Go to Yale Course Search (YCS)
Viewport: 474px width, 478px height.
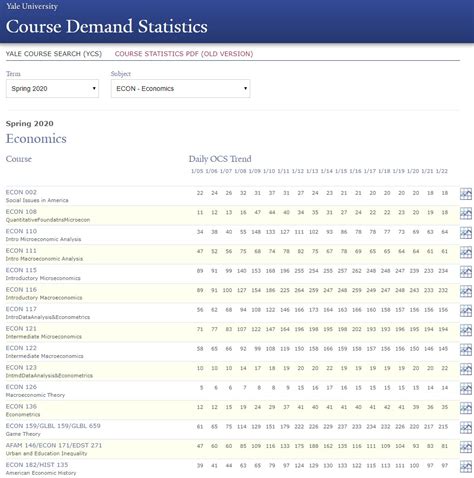click(x=54, y=54)
